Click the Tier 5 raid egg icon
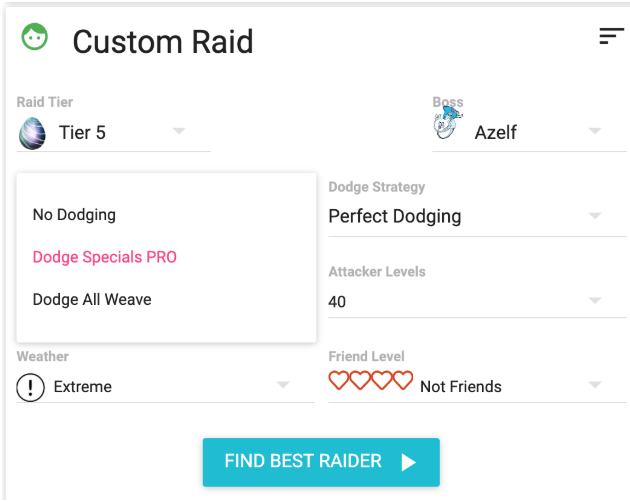Image resolution: width=630 pixels, height=502 pixels. (32, 133)
